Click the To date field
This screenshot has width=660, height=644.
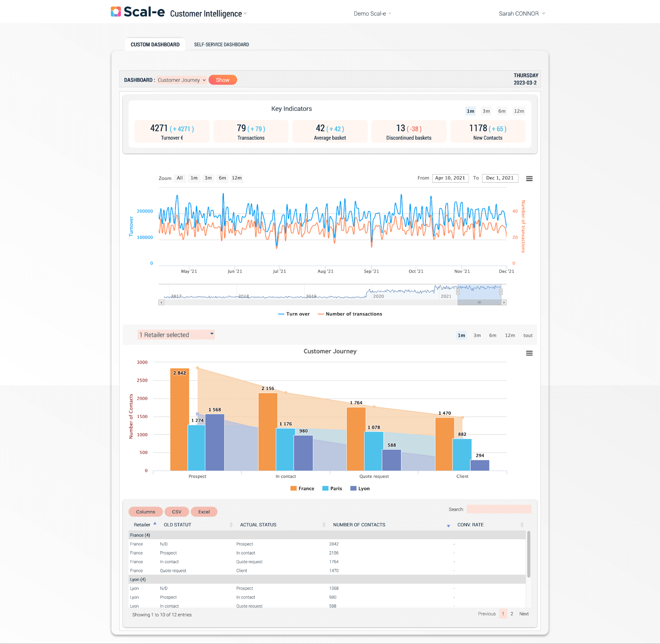(x=500, y=178)
